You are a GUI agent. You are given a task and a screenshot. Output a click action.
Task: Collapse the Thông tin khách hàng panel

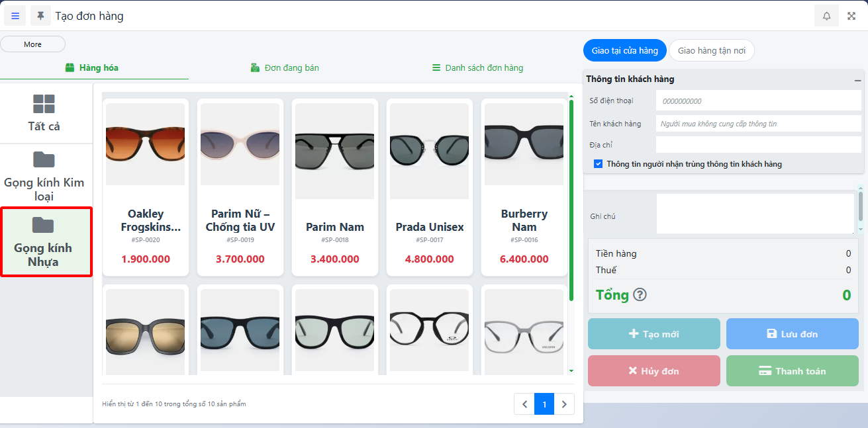coord(857,80)
